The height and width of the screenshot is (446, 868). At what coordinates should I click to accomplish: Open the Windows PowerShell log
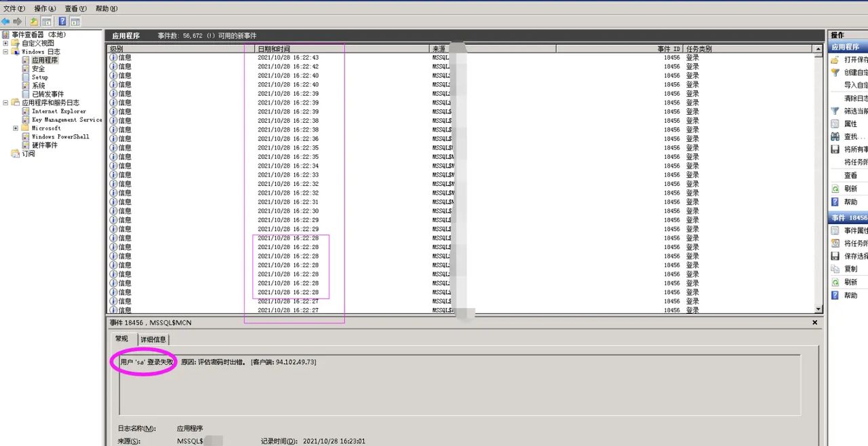coord(60,136)
